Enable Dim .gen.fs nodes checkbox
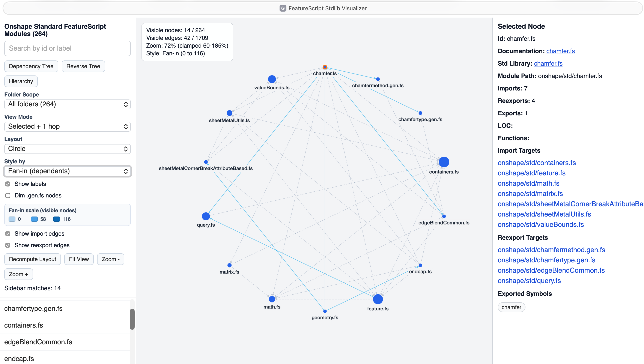This screenshot has height=364, width=644. coord(8,196)
